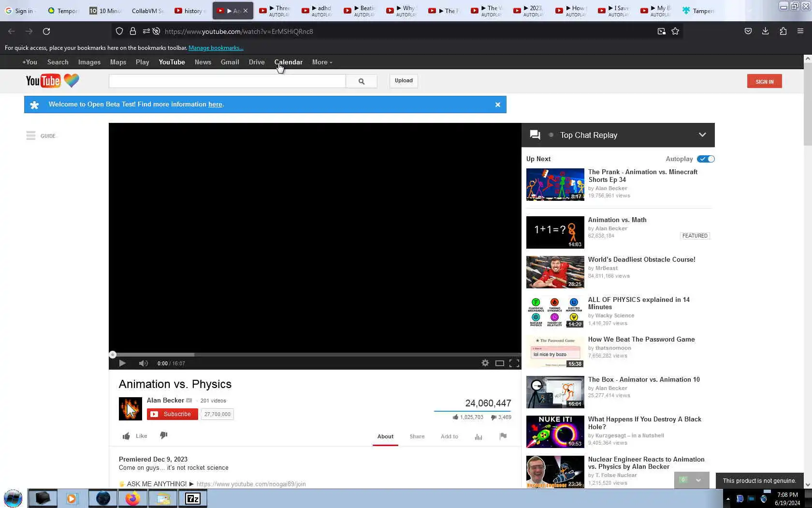Mute the video volume
812x508 pixels.
point(143,363)
